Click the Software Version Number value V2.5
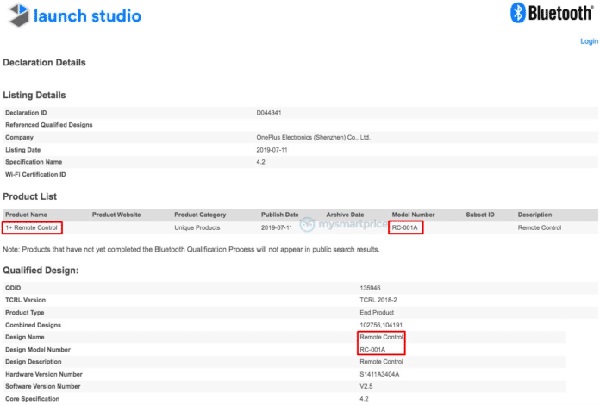 pos(366,387)
